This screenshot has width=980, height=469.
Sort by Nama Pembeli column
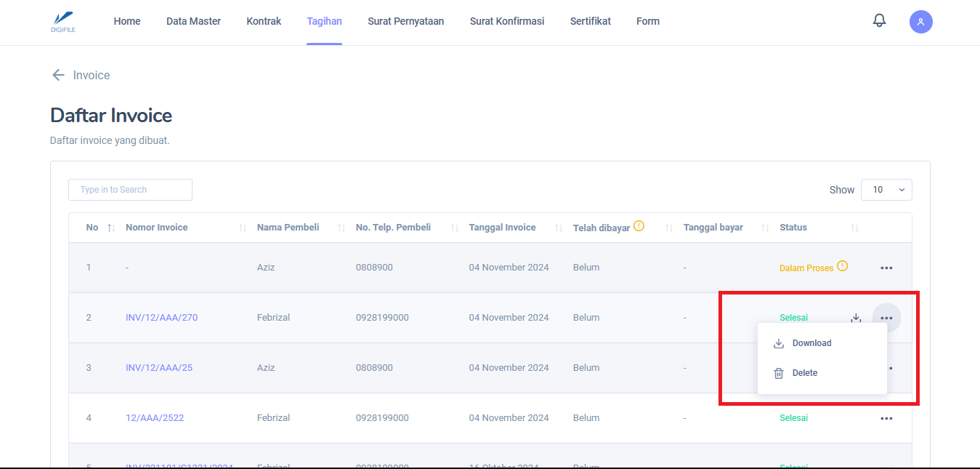click(341, 228)
